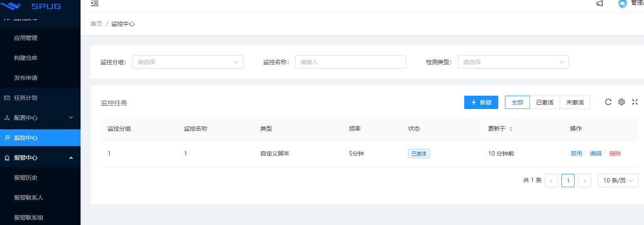Screen dimensions: 644x225
Task: Click the 共 1 条 total text
Action: tap(532, 180)
